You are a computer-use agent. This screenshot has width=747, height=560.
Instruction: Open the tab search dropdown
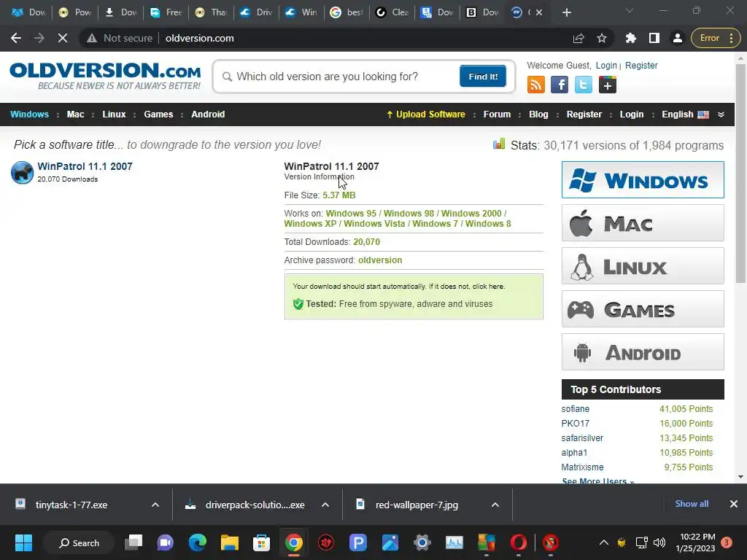click(x=630, y=11)
